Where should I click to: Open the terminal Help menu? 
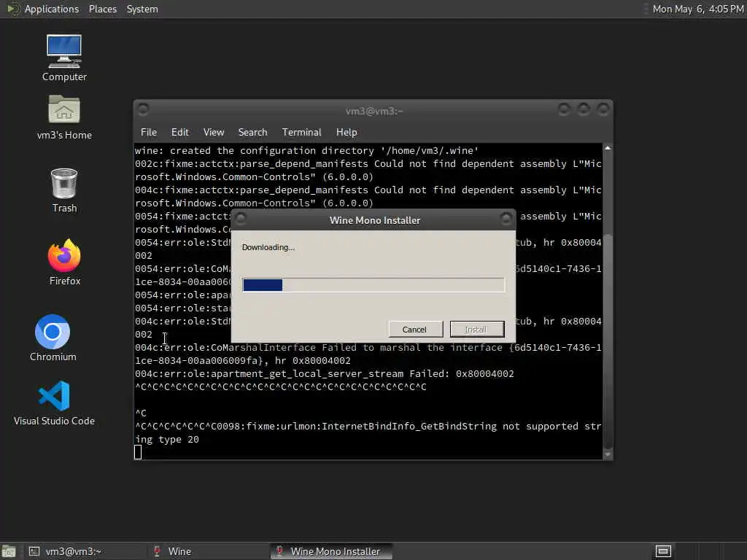[347, 132]
